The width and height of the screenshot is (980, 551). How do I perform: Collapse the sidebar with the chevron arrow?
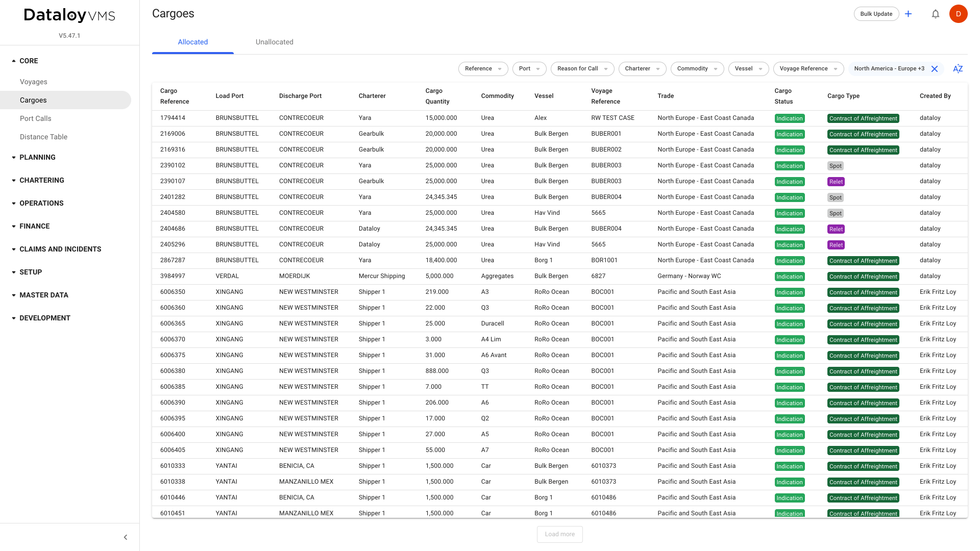pyautogui.click(x=126, y=537)
